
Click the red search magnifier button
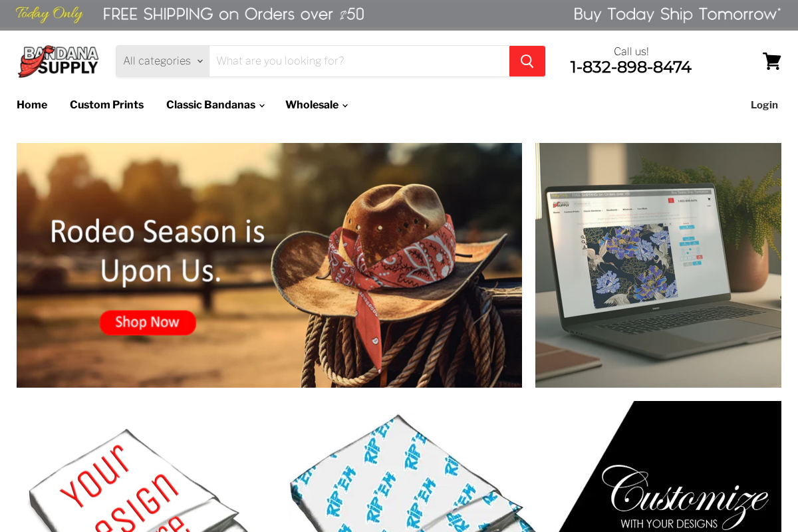[527, 61]
